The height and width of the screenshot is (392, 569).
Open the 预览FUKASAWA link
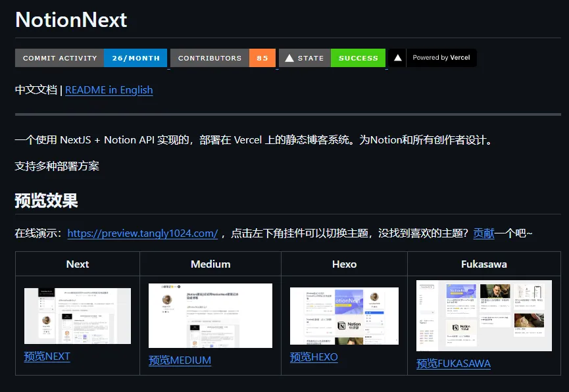pyautogui.click(x=453, y=364)
